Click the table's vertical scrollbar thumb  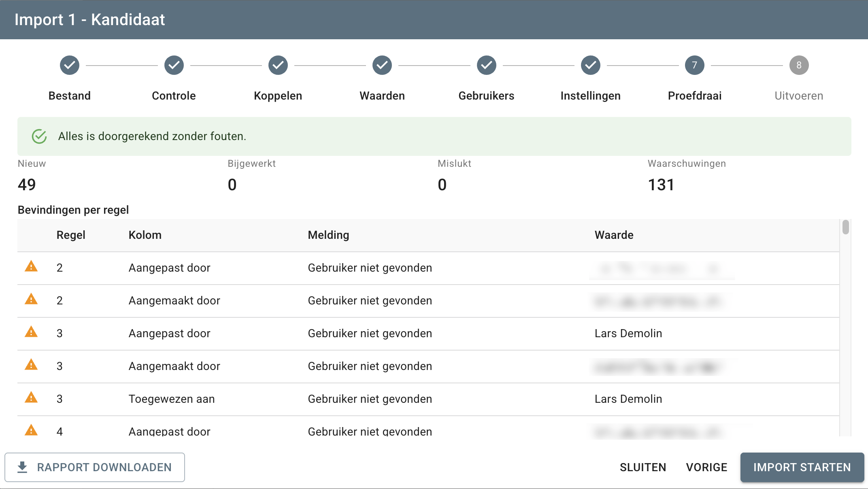pyautogui.click(x=845, y=227)
